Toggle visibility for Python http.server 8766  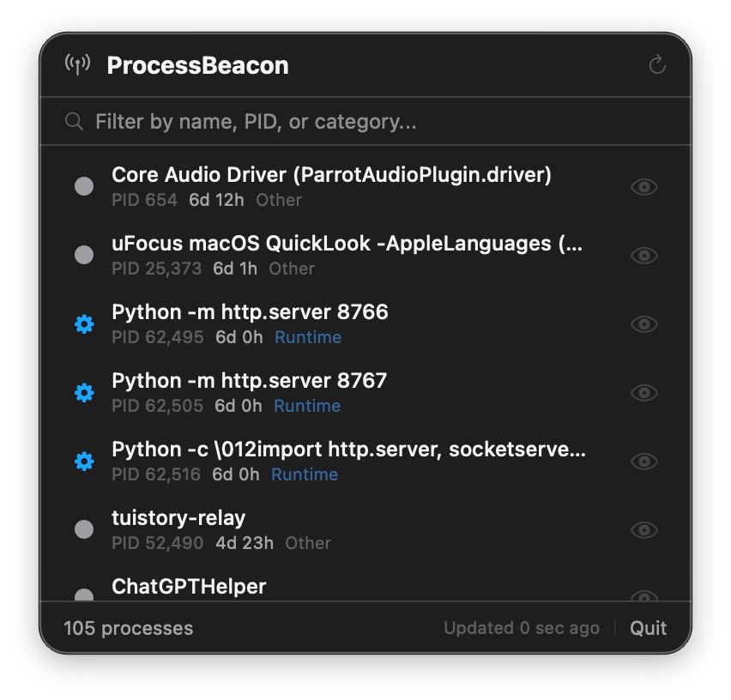(x=644, y=324)
